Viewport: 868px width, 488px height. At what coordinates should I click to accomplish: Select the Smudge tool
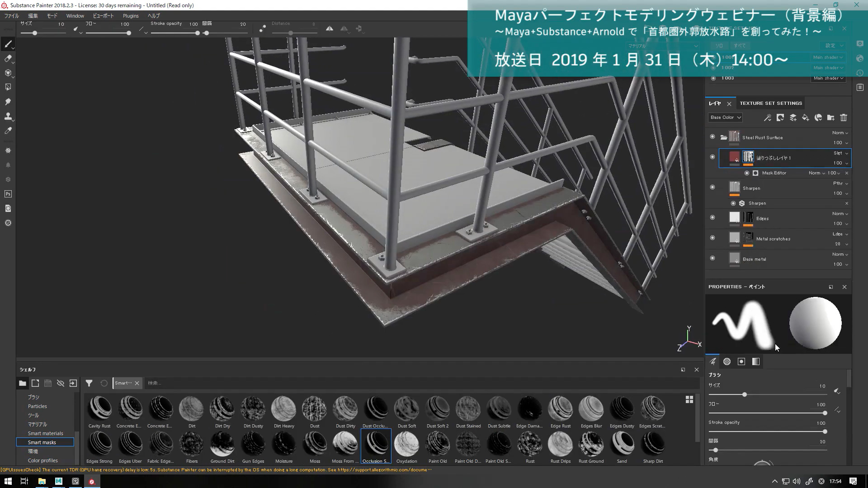(x=8, y=102)
